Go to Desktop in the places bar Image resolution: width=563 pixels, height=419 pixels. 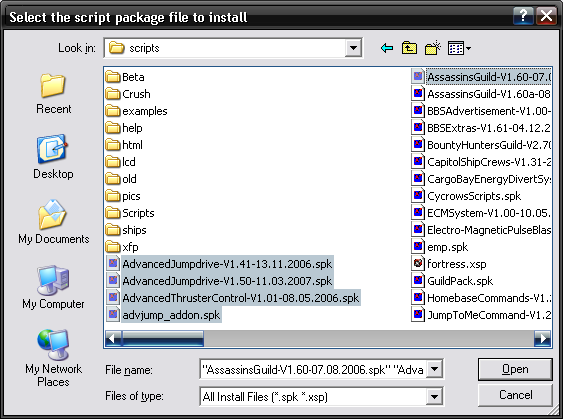click(53, 157)
